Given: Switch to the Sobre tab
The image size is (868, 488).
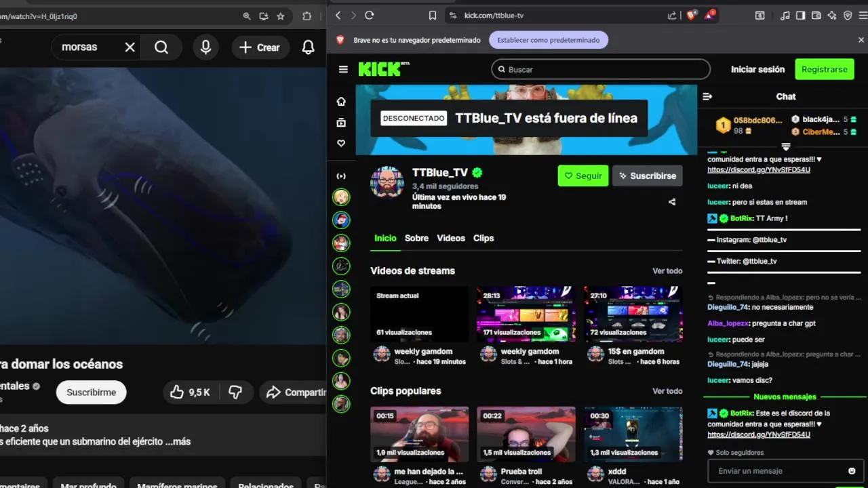Looking at the screenshot, I should 416,239.
